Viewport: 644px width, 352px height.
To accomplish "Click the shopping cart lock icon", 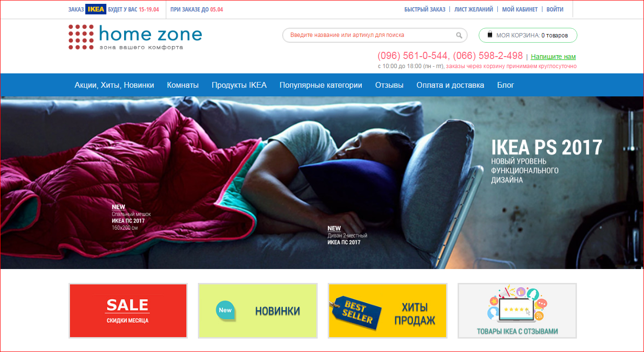I will coord(490,35).
